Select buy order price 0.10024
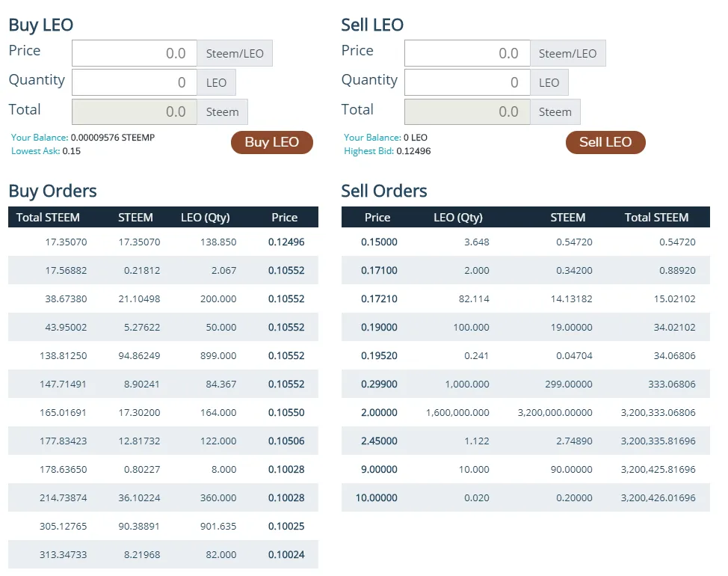Image resolution: width=728 pixels, height=576 pixels. click(286, 554)
